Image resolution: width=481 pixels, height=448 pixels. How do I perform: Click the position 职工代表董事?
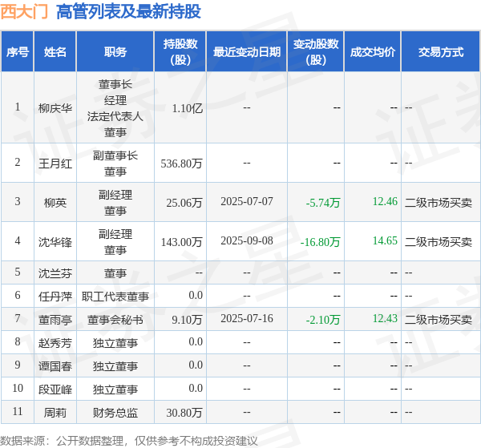pyautogui.click(x=115, y=297)
